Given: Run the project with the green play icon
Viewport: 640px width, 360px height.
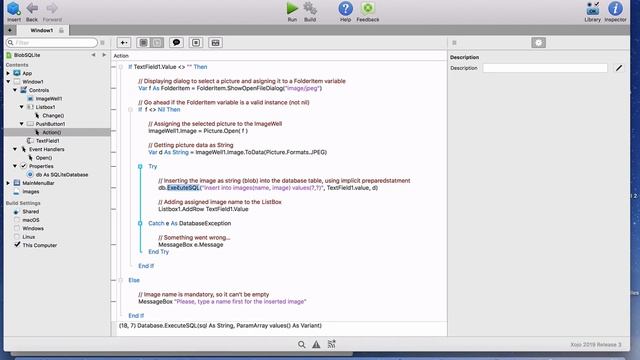Looking at the screenshot, I should 292,8.
